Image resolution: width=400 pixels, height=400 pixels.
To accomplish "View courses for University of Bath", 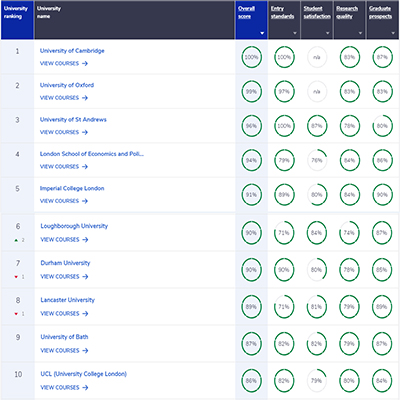I will pyautogui.click(x=64, y=350).
